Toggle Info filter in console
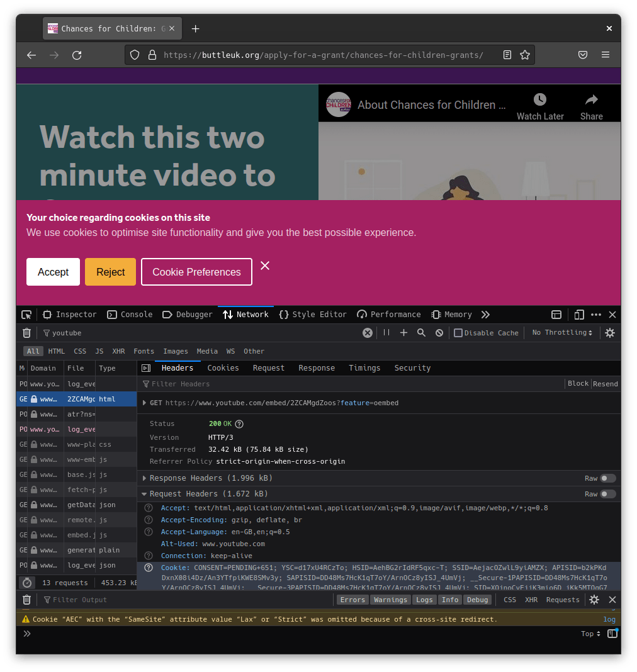 tap(450, 600)
